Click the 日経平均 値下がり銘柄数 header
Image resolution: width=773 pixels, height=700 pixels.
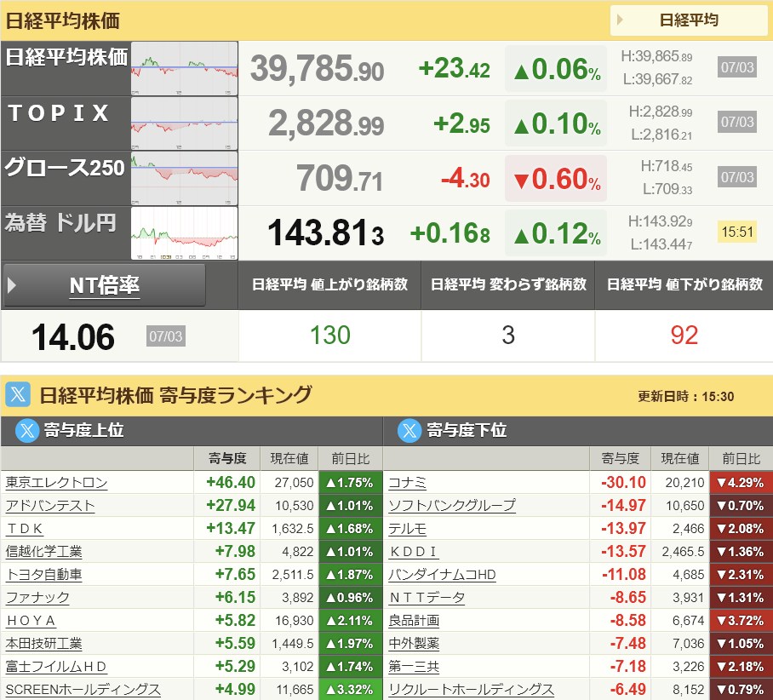tap(684, 284)
